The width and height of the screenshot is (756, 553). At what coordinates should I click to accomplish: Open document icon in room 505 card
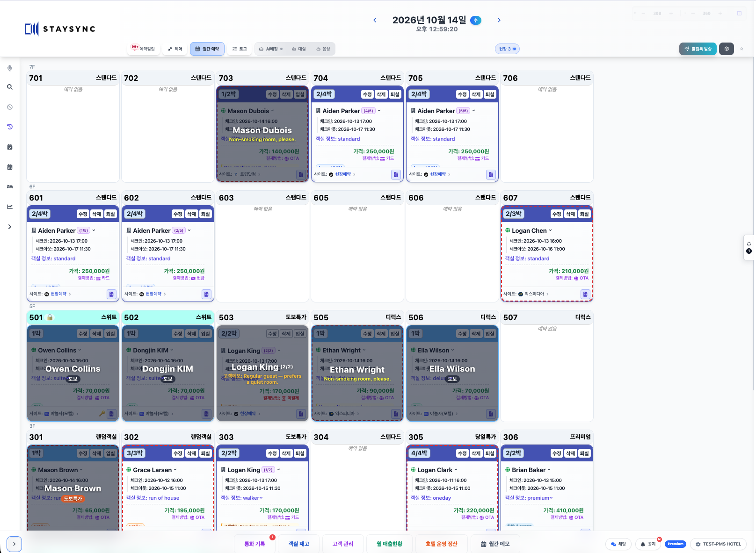coord(396,414)
